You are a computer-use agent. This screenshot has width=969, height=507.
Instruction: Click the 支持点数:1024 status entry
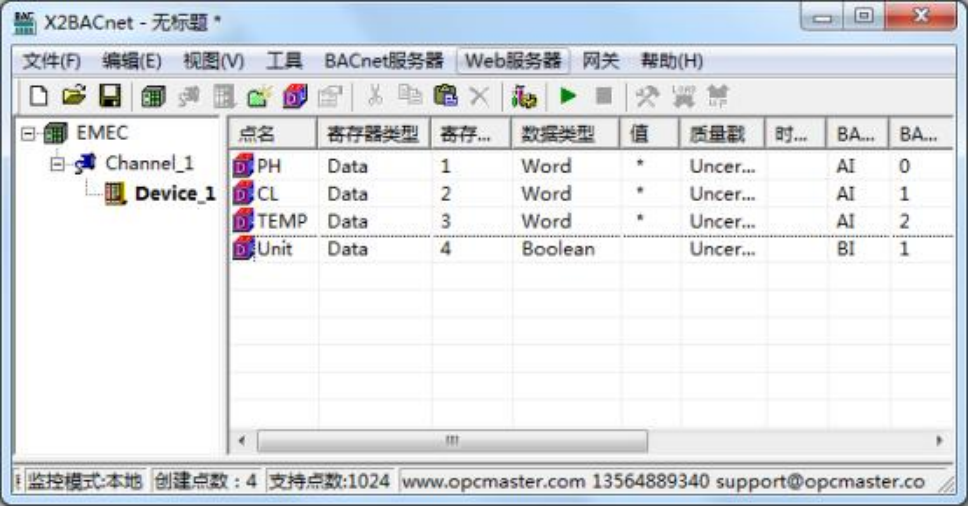pos(329,480)
